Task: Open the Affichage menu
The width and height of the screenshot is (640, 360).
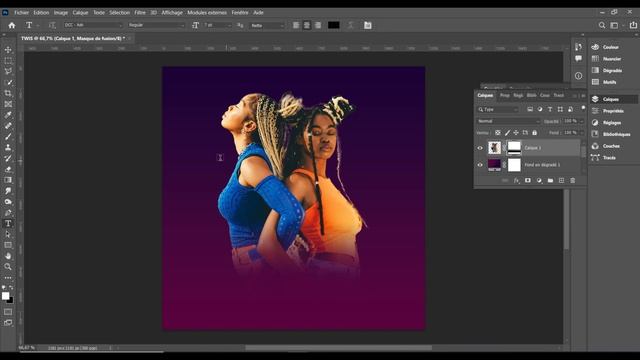Action: click(x=172, y=13)
